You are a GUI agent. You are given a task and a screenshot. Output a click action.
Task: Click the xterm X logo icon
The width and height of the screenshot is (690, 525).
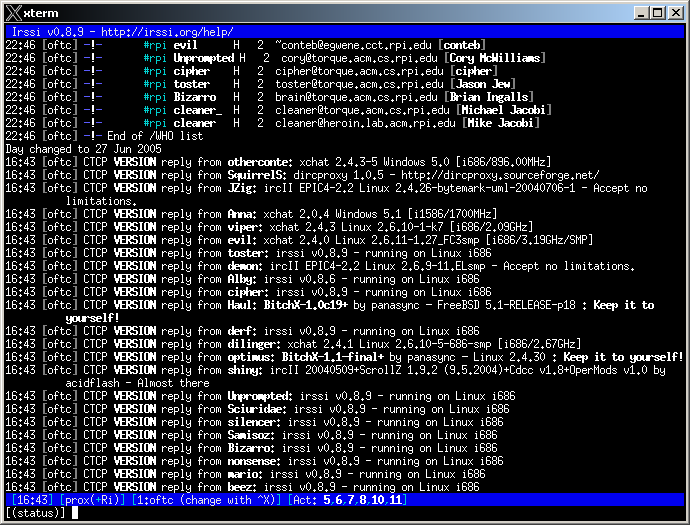13,13
